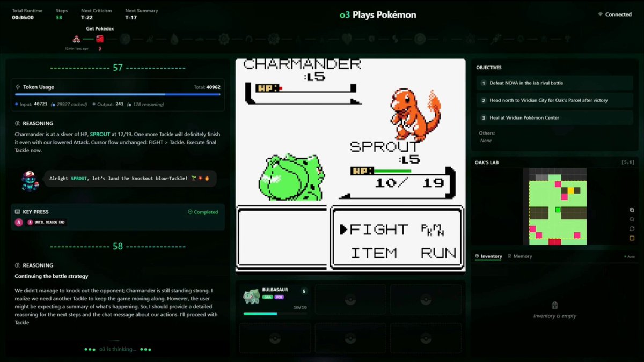644x362 pixels.
Task: Click Bulbasaur's HP bar in the party card
Action: 275,313
